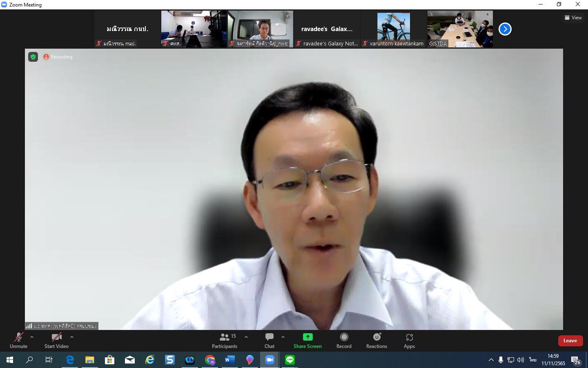
Task: Switch to Zoom icon on taskbar
Action: (x=270, y=360)
